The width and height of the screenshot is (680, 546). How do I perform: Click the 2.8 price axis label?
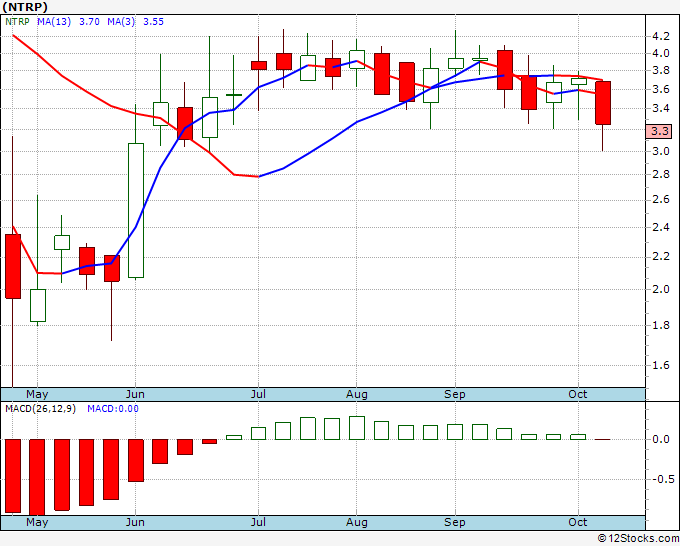pos(660,174)
